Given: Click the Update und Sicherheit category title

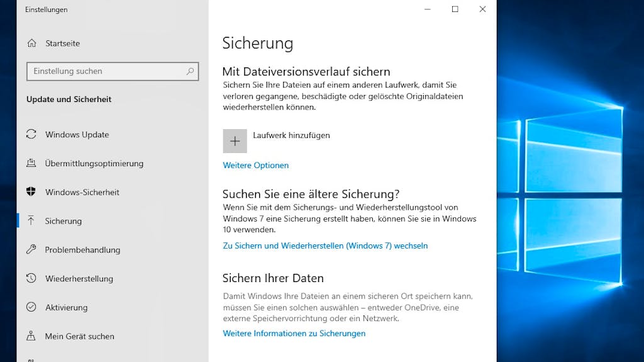Looking at the screenshot, I should [69, 99].
